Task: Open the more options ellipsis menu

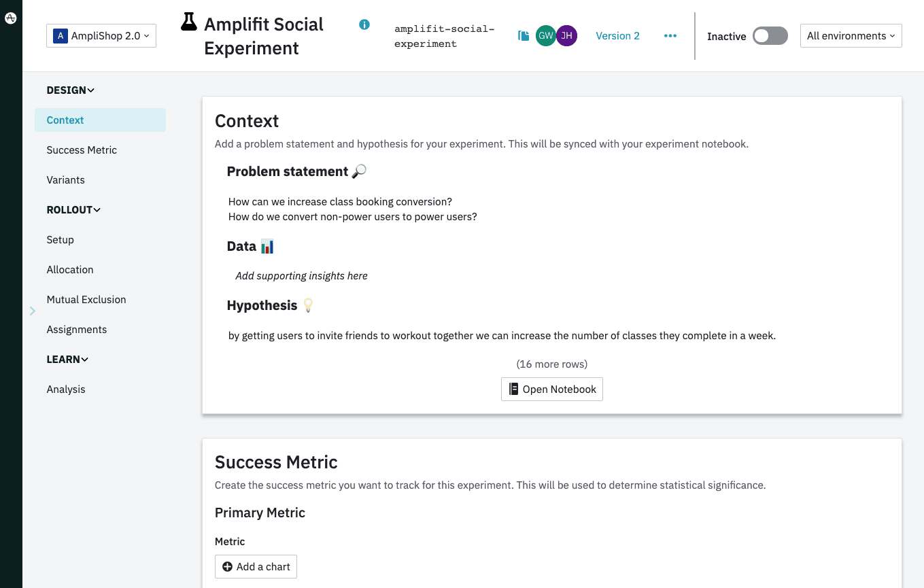Action: point(670,36)
